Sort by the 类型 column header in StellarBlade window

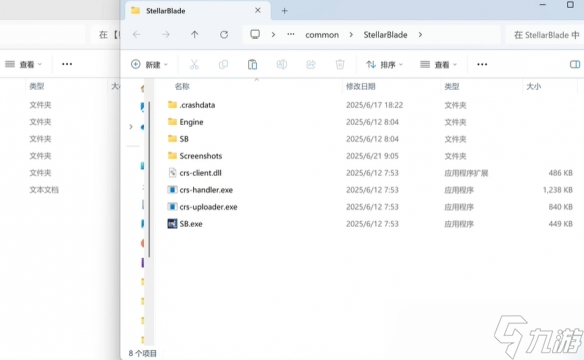coord(452,86)
